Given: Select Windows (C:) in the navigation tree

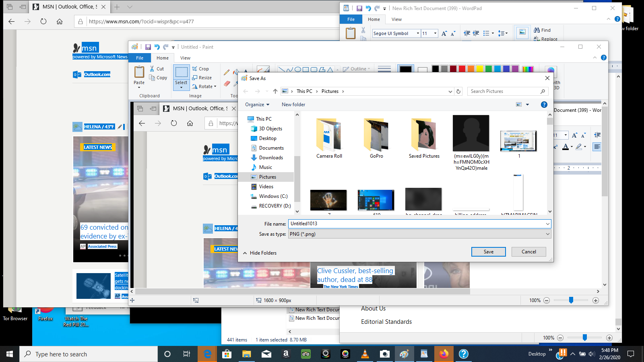Looking at the screenshot, I should tap(273, 196).
